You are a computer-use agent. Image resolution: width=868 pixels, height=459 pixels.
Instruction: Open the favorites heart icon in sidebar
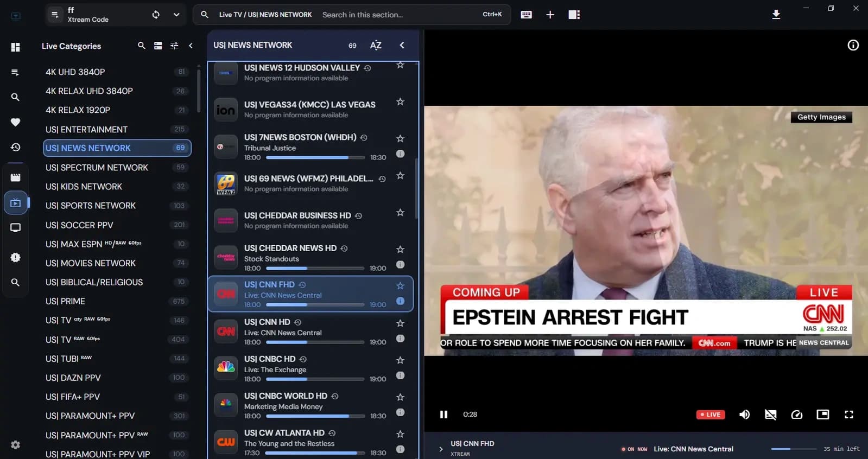coord(15,122)
